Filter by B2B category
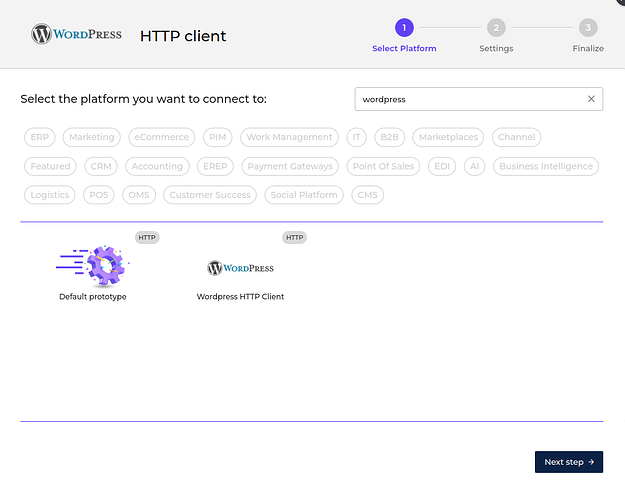Screen dimensions: 625x499 (x=389, y=137)
